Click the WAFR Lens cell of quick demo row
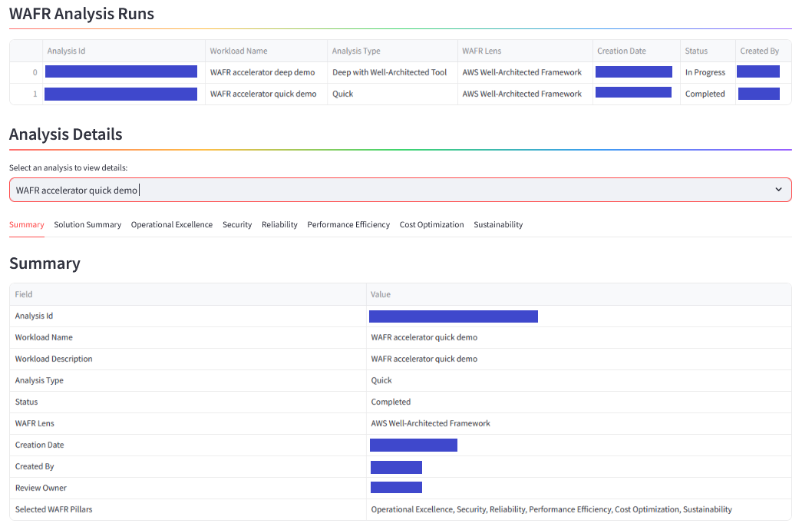The image size is (812, 530). [525, 94]
